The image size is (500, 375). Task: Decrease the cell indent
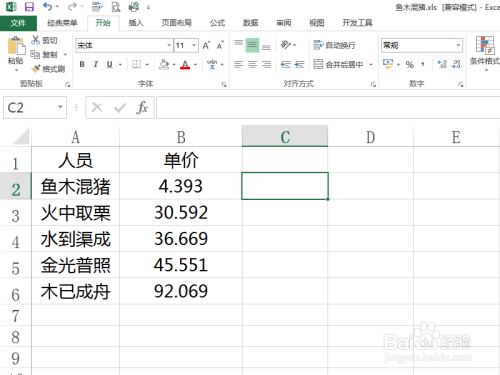(285, 64)
